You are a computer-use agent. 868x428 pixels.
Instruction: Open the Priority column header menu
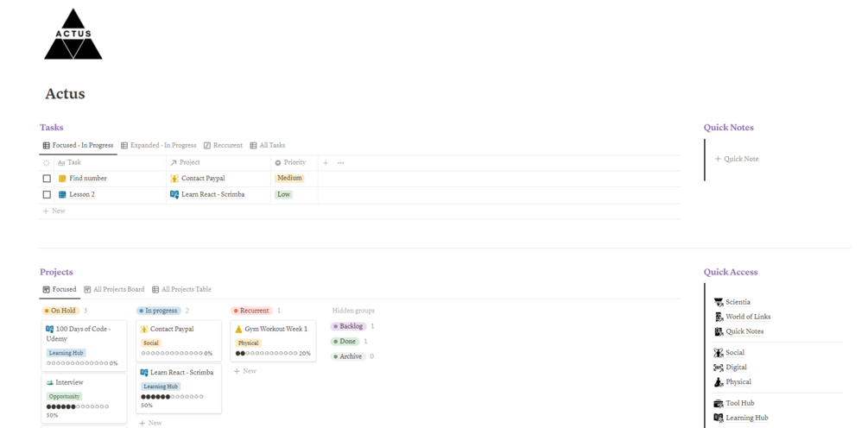tap(295, 163)
